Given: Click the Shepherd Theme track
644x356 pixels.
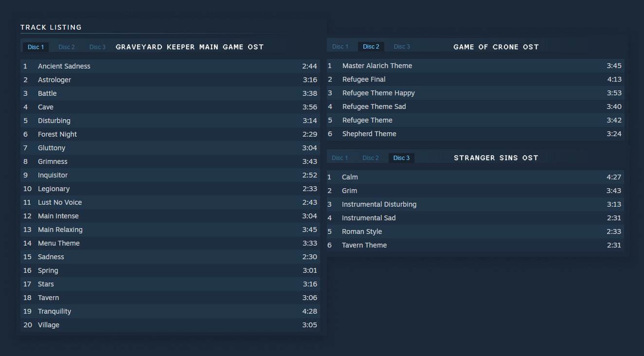Looking at the screenshot, I should pos(369,134).
